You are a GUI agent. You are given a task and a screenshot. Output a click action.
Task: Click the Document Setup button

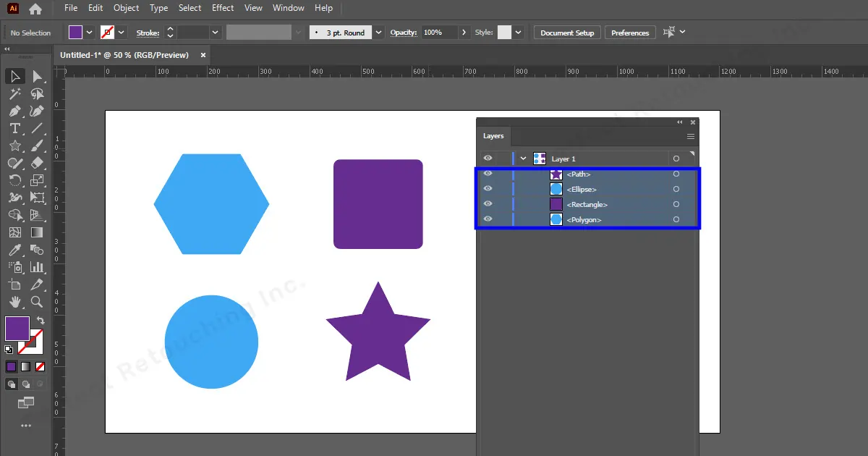pyautogui.click(x=567, y=33)
